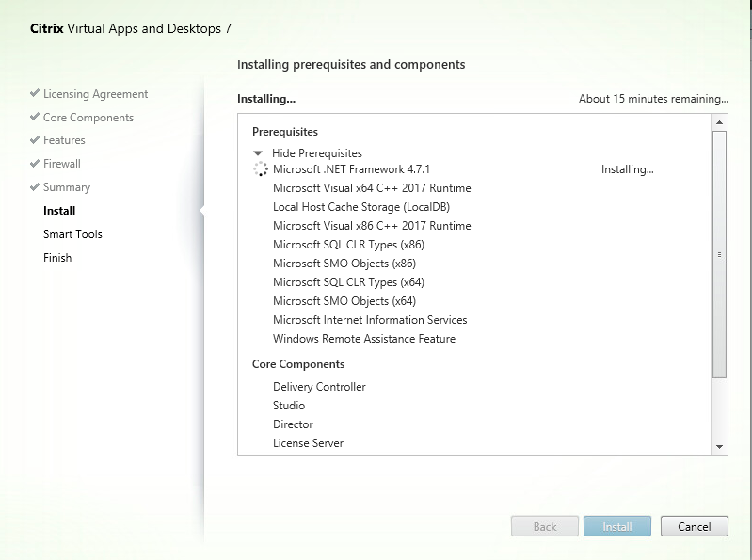This screenshot has height=560, width=752.
Task: Select the Smart Tools step in sidebar
Action: coord(72,234)
